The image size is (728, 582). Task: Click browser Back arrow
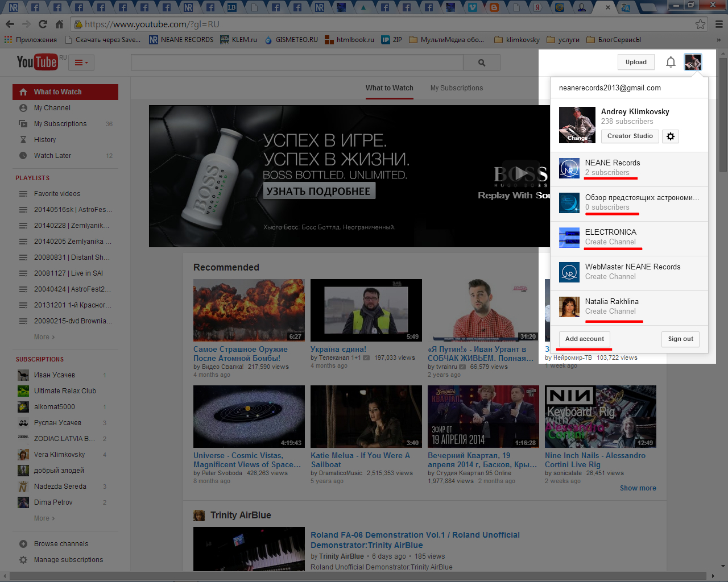pyautogui.click(x=10, y=24)
